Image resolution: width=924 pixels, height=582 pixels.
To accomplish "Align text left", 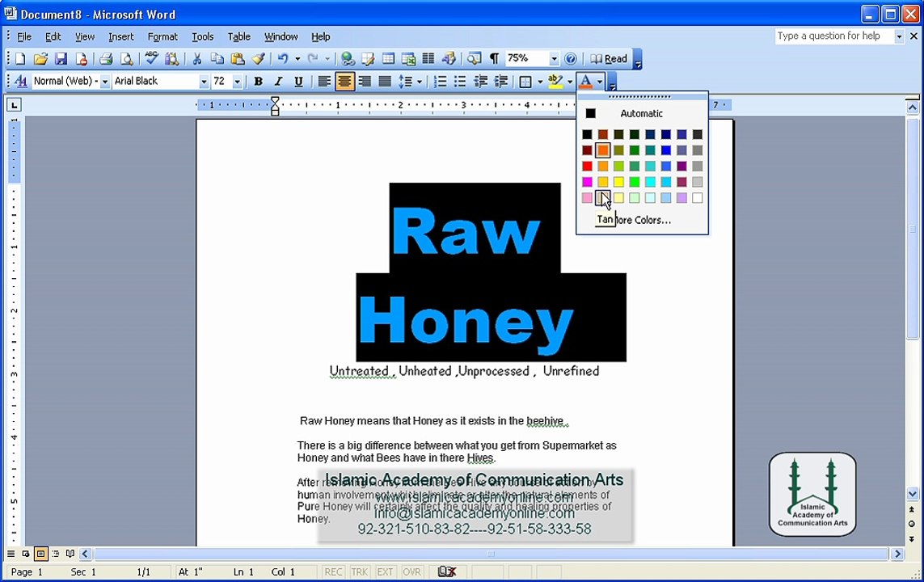I will pos(323,82).
